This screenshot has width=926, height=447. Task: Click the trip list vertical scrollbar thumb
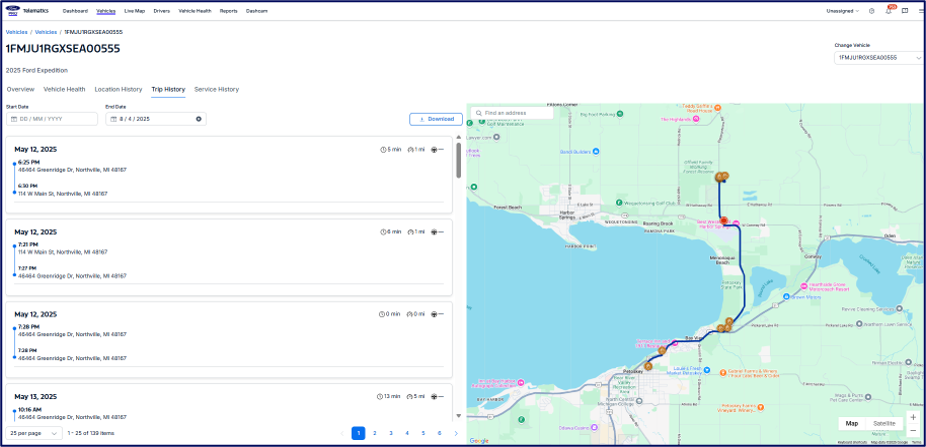pyautogui.click(x=459, y=159)
